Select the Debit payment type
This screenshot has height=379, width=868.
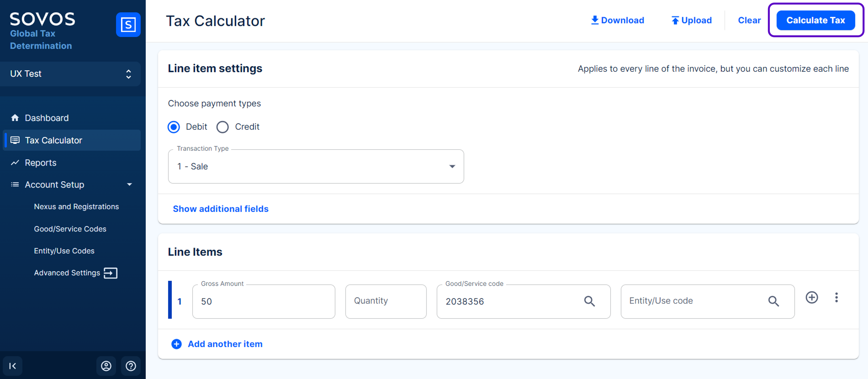[174, 127]
